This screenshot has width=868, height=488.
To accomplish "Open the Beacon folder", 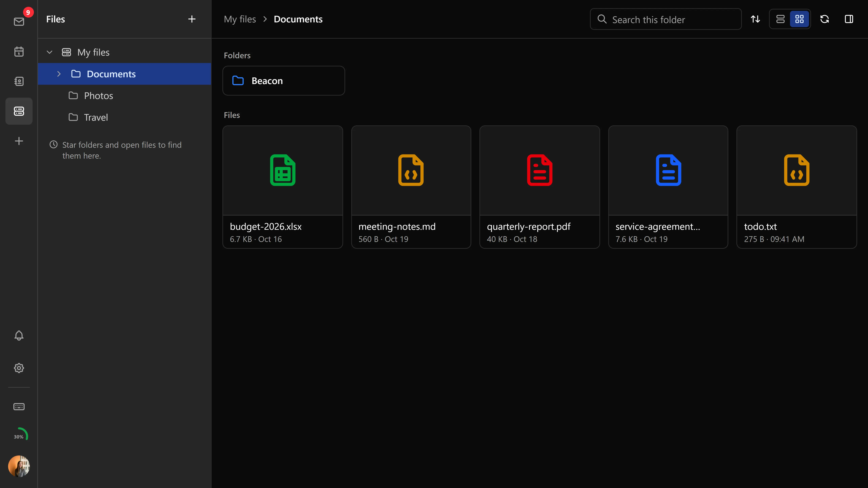I will tap(284, 80).
